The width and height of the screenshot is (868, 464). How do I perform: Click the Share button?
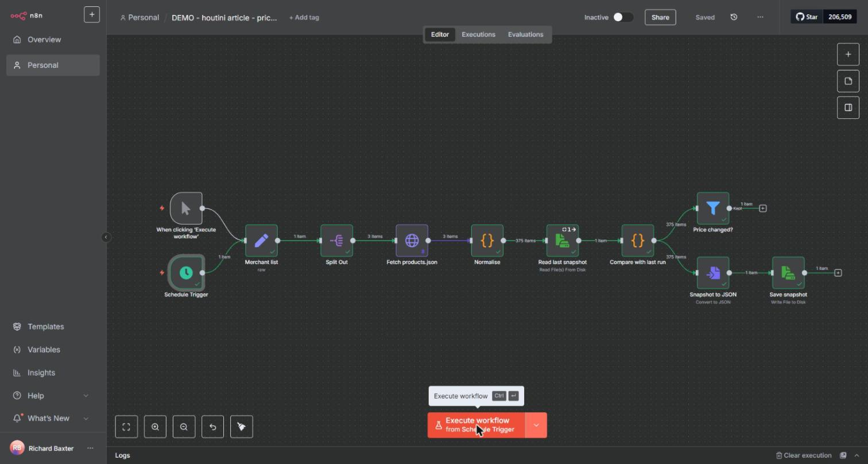coord(660,17)
